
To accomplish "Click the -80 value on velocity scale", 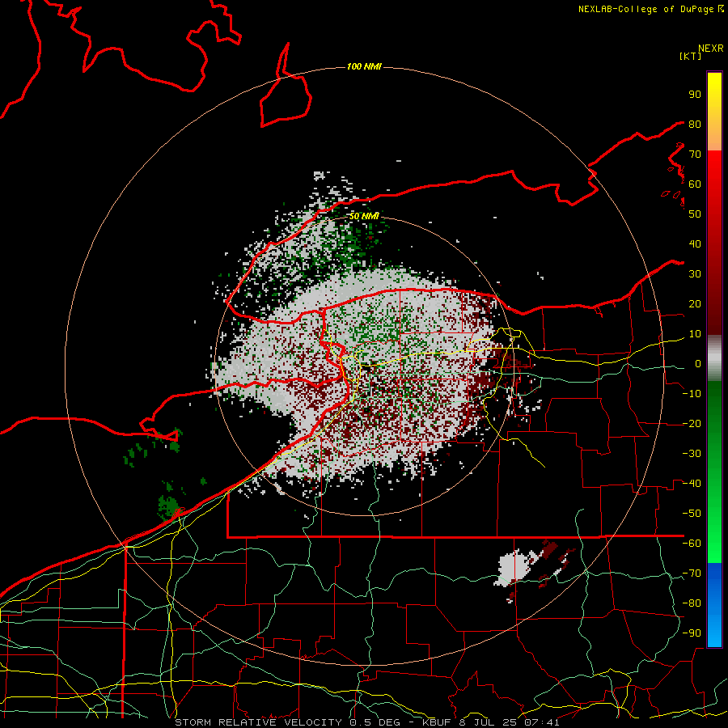I will pos(692,603).
